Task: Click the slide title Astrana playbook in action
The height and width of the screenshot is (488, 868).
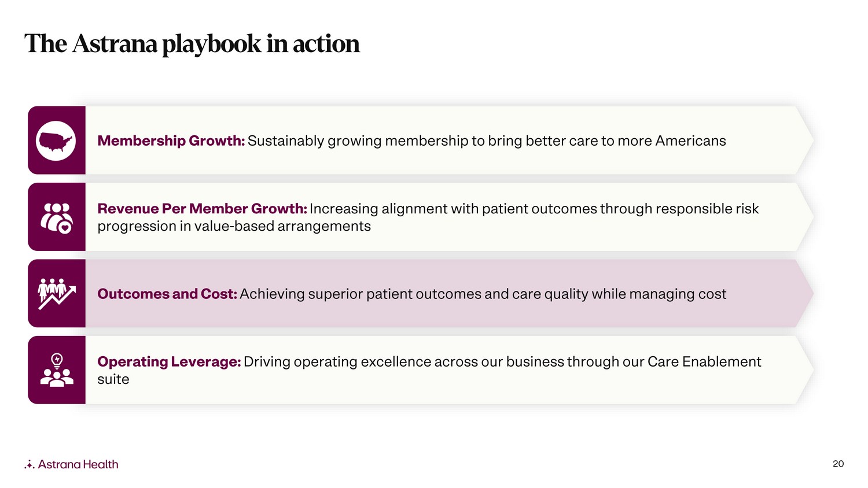Action: tap(192, 44)
